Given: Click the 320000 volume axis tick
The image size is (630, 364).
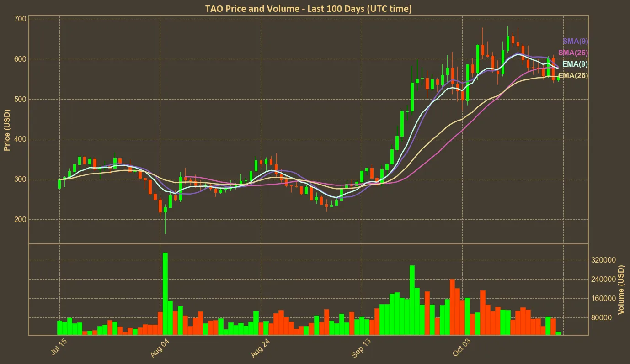Looking at the screenshot, I should click(603, 260).
